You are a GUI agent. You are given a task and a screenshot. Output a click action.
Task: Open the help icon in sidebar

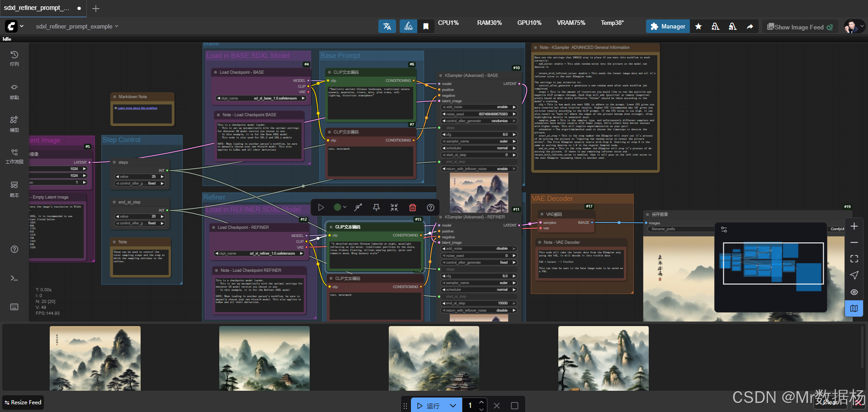pos(14,249)
